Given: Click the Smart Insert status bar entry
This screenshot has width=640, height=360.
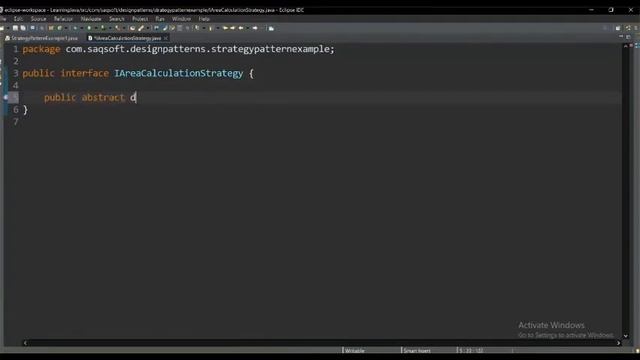Looking at the screenshot, I should coord(416,351).
